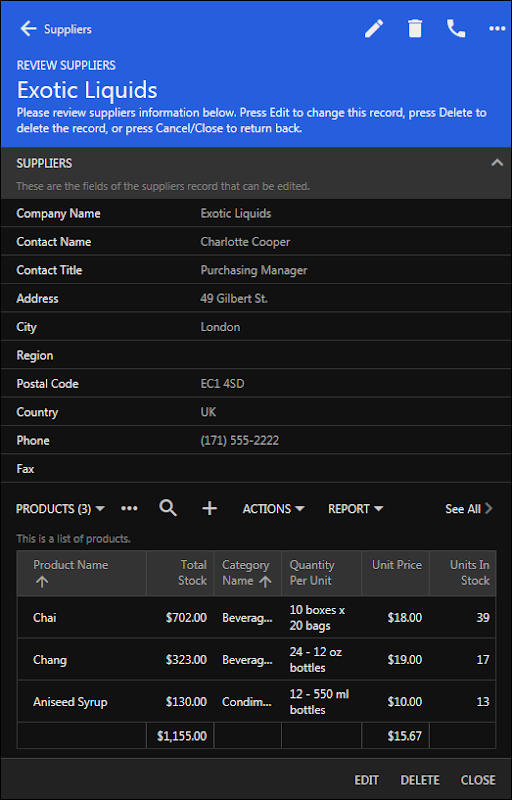Open the Products (3) dropdown
The width and height of the screenshot is (512, 800).
click(x=60, y=509)
